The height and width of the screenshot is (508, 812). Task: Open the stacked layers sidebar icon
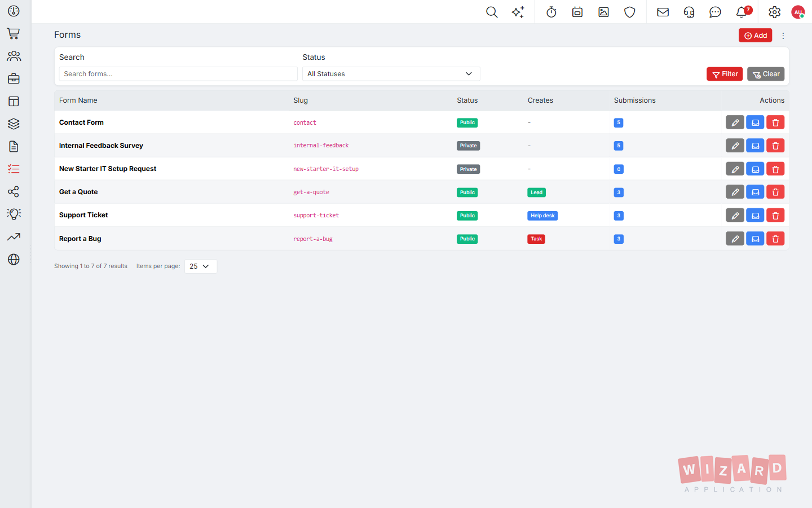[14, 124]
